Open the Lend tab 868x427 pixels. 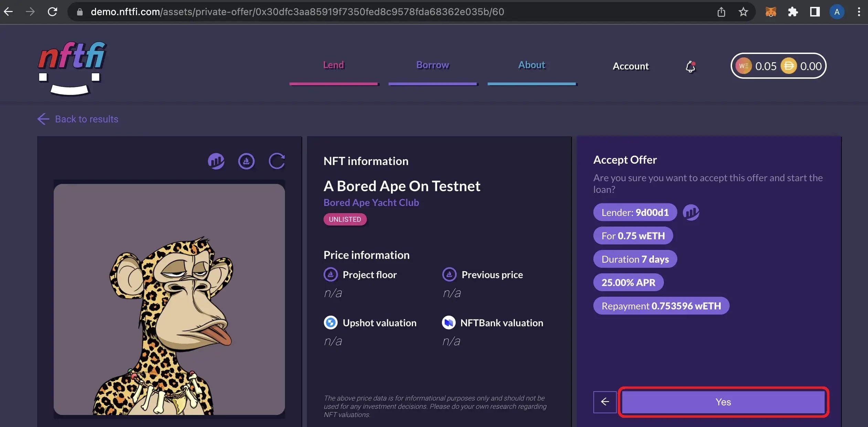(334, 65)
